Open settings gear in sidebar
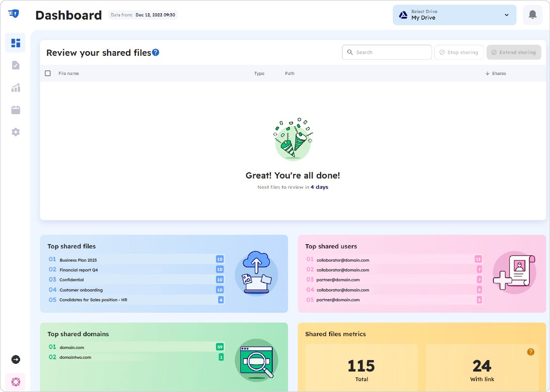The height and width of the screenshot is (392, 550). [16, 132]
